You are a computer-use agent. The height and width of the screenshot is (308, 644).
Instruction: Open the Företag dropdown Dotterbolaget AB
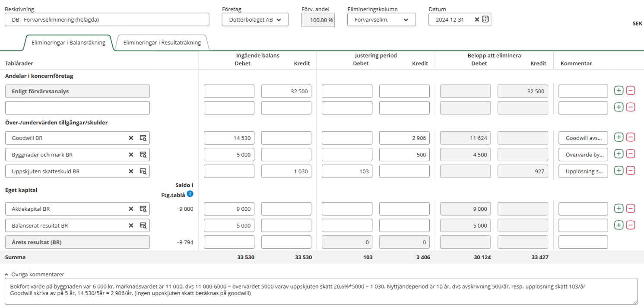coord(255,19)
